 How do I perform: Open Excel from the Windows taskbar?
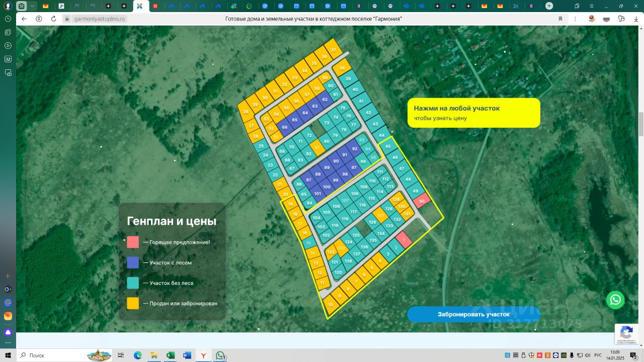[171, 355]
